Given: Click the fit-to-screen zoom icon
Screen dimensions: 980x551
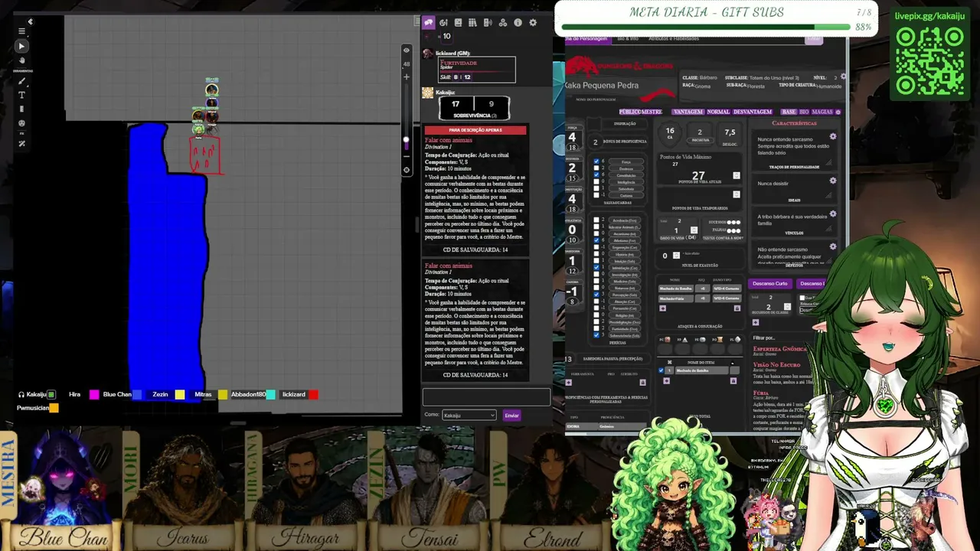Looking at the screenshot, I should [x=407, y=170].
